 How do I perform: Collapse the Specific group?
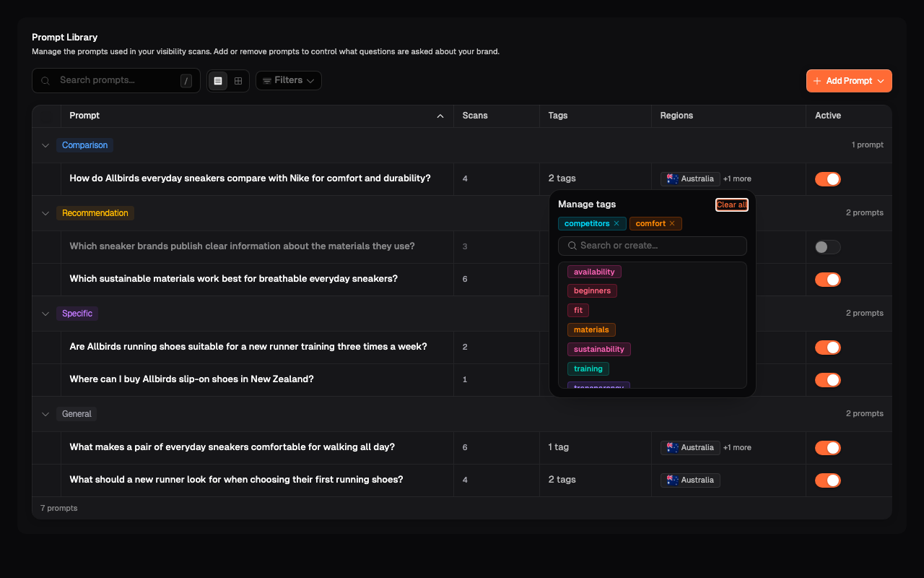click(45, 314)
